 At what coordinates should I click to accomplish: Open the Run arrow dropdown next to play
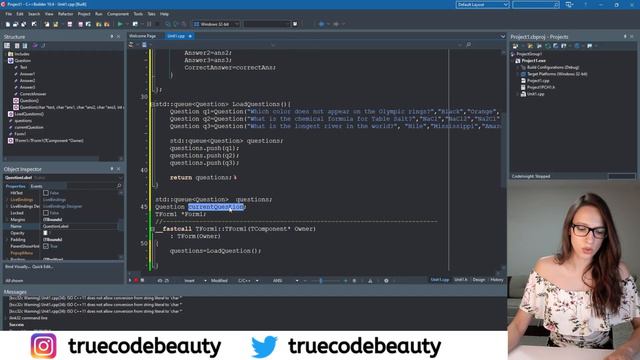point(126,24)
